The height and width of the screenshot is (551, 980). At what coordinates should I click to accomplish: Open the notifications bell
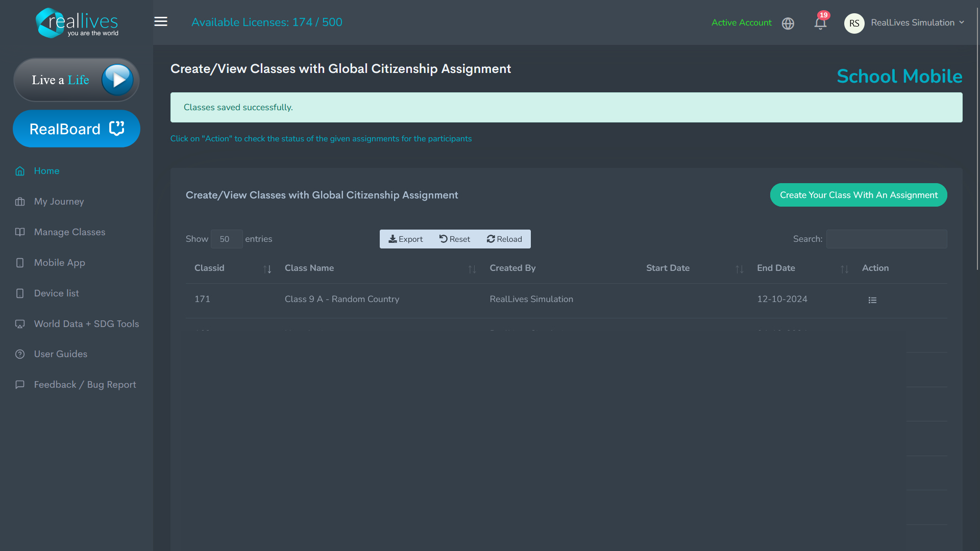pyautogui.click(x=820, y=23)
